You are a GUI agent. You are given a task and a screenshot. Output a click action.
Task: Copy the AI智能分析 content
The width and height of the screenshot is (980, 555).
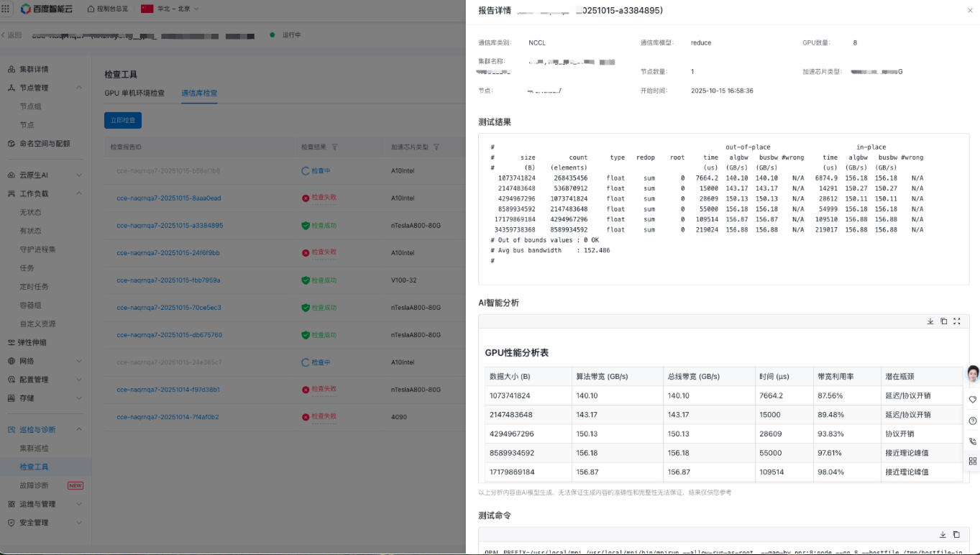click(943, 321)
